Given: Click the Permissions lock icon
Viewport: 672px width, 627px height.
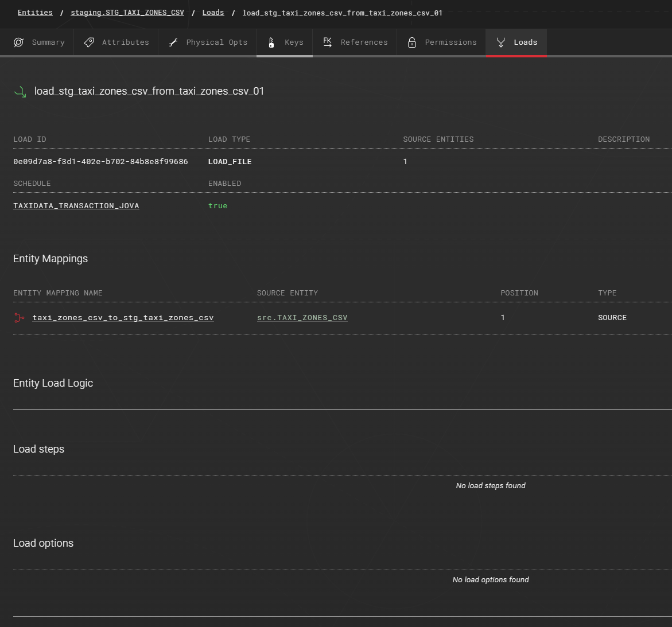Looking at the screenshot, I should point(412,42).
